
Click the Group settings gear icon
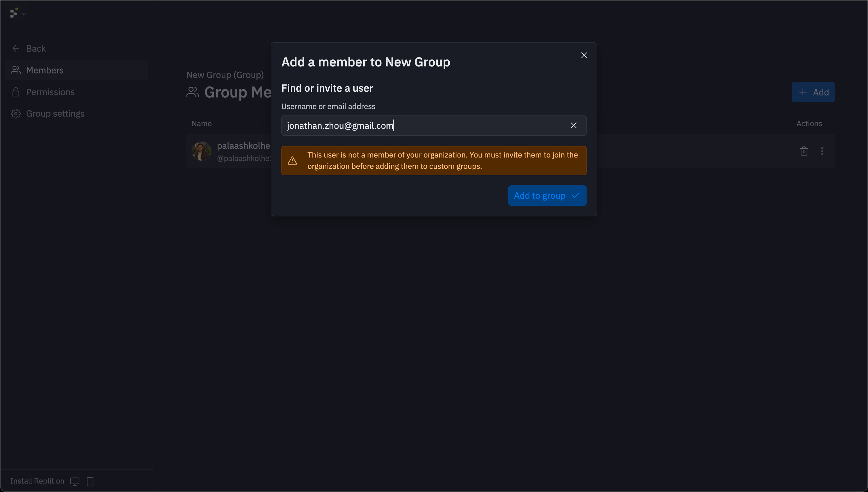(16, 113)
